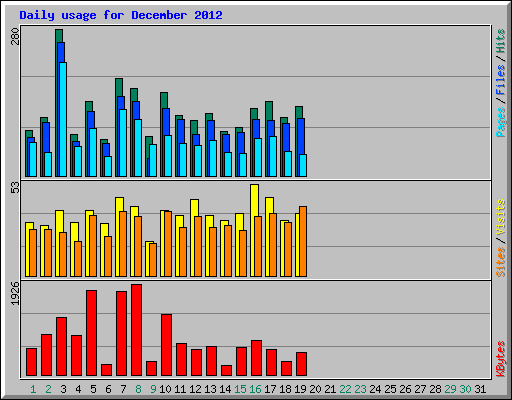Click day label '15' on the axis

240,389
